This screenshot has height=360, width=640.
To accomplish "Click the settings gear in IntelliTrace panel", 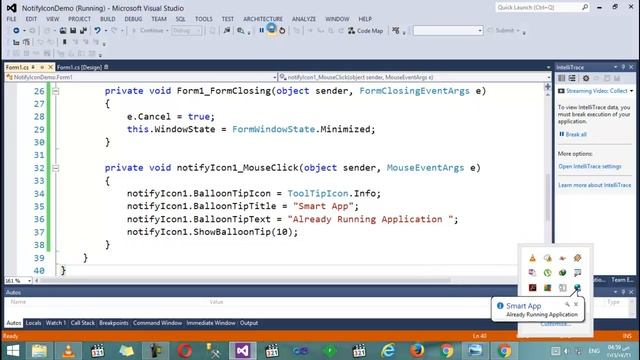I will [586, 78].
